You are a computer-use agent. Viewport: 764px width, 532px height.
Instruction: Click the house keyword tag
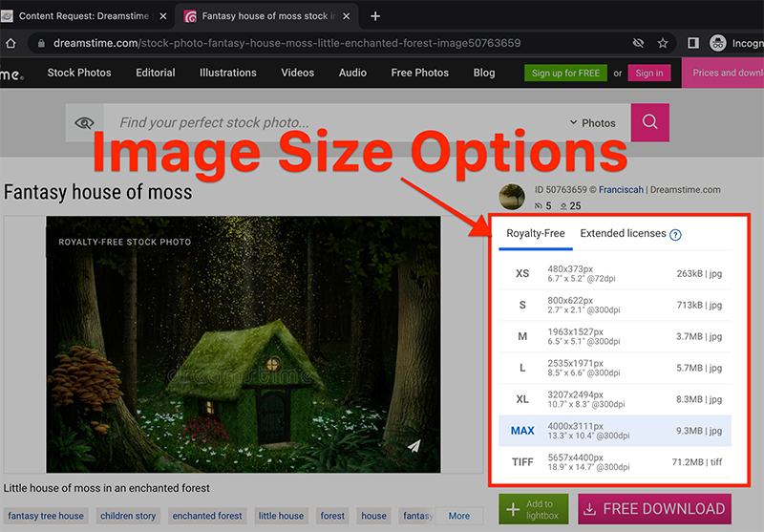point(373,516)
